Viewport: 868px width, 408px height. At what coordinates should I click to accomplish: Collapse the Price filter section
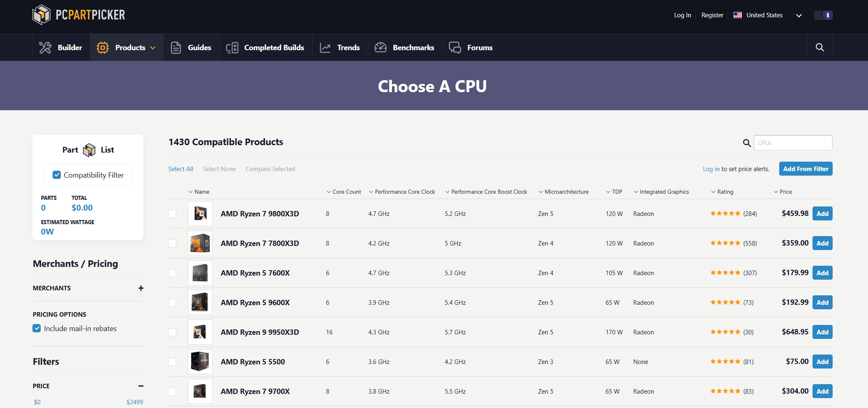click(141, 386)
